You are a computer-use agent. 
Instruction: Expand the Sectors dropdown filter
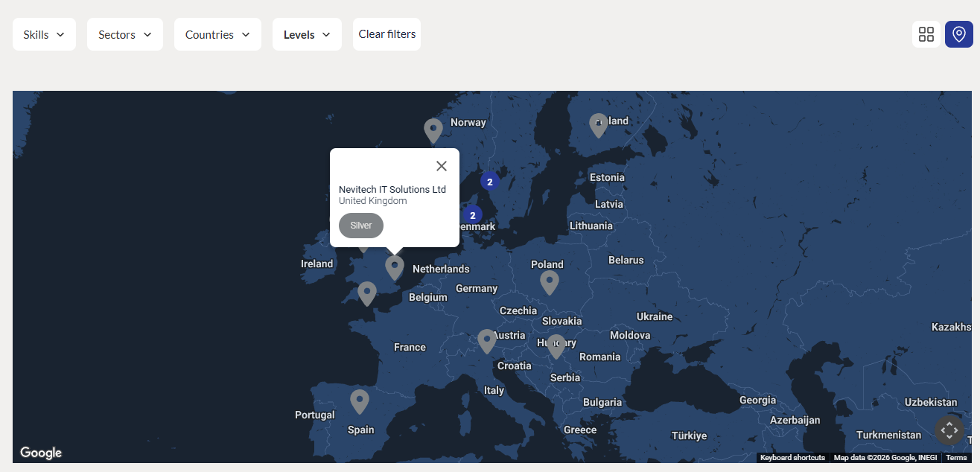click(x=124, y=34)
